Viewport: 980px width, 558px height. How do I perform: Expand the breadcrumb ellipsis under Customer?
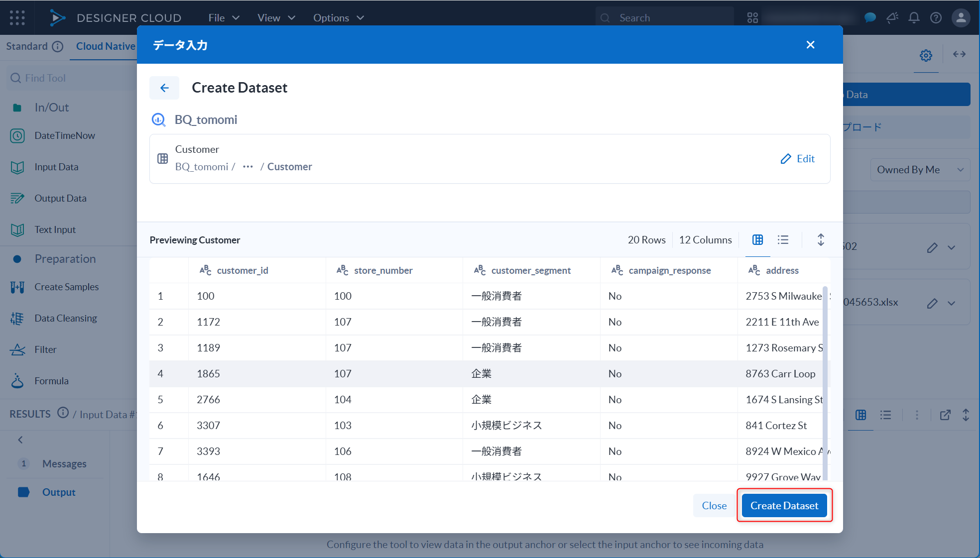pyautogui.click(x=247, y=166)
